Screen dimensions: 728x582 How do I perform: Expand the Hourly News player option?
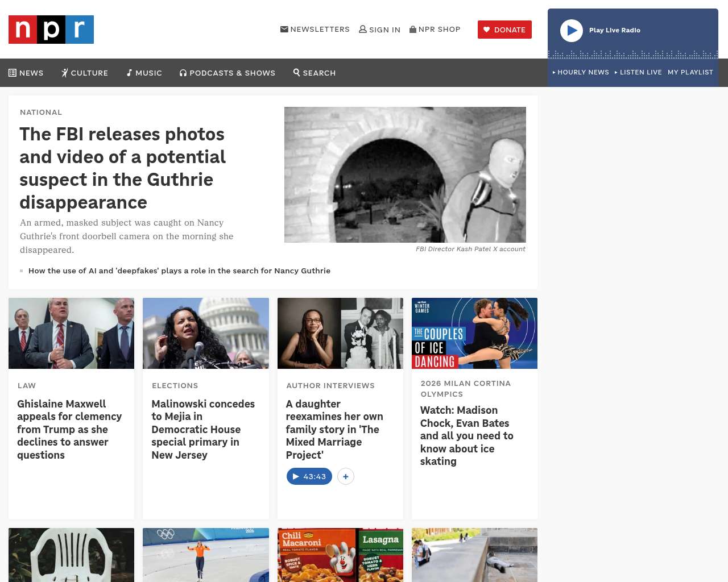click(x=581, y=72)
